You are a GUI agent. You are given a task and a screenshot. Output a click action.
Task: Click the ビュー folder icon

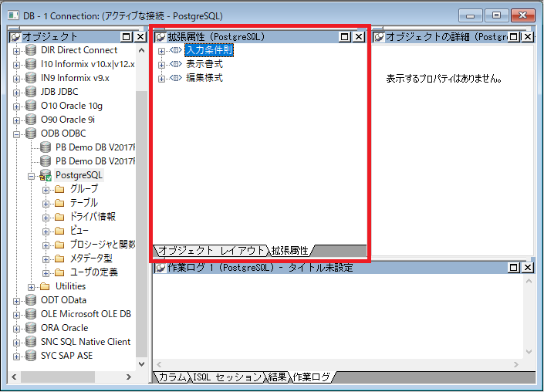[59, 231]
